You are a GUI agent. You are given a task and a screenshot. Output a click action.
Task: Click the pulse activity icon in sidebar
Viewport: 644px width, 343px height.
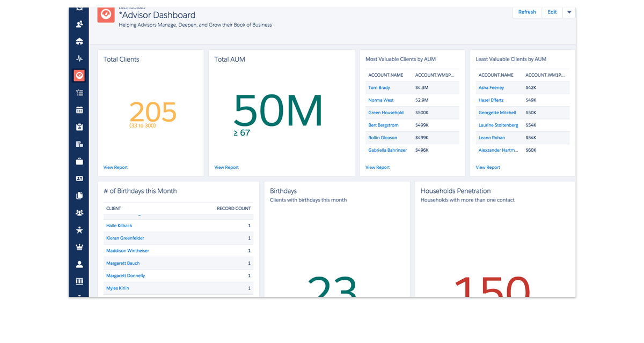(79, 58)
